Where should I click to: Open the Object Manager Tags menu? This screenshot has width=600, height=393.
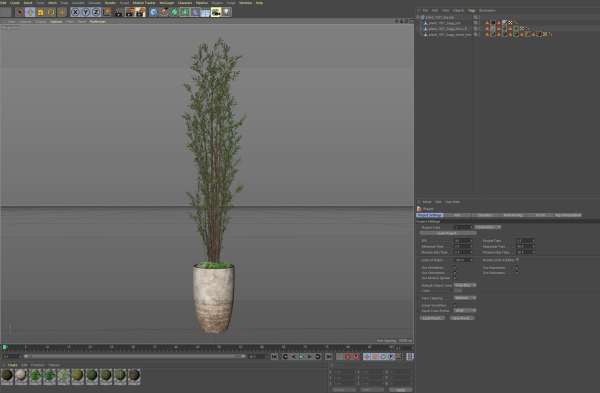471,10
